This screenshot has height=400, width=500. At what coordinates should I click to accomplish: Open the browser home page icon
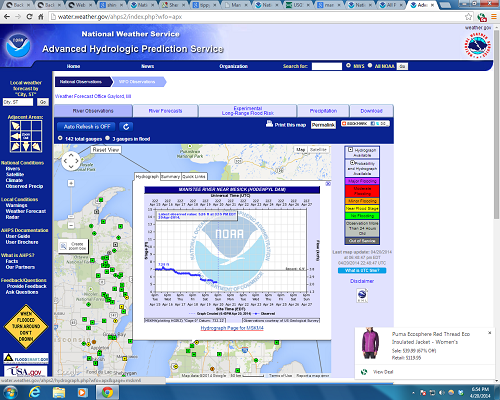pyautogui.click(x=40, y=17)
